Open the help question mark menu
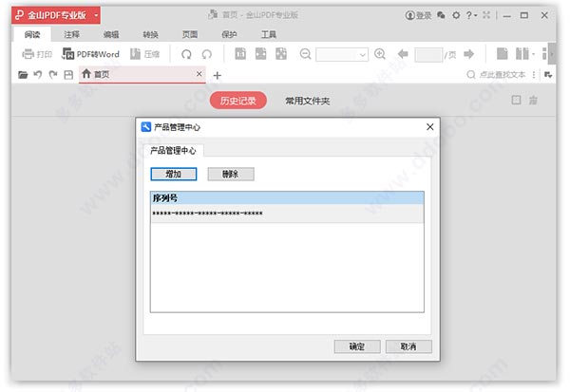 click(471, 15)
